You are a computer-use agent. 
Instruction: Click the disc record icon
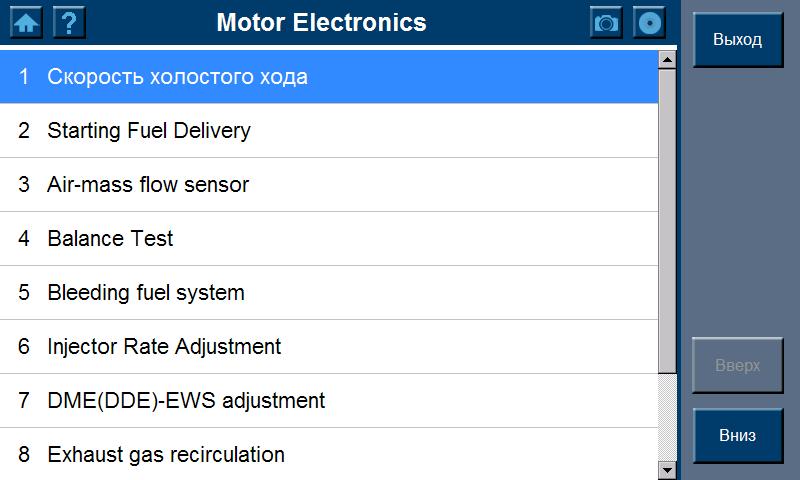coord(650,22)
